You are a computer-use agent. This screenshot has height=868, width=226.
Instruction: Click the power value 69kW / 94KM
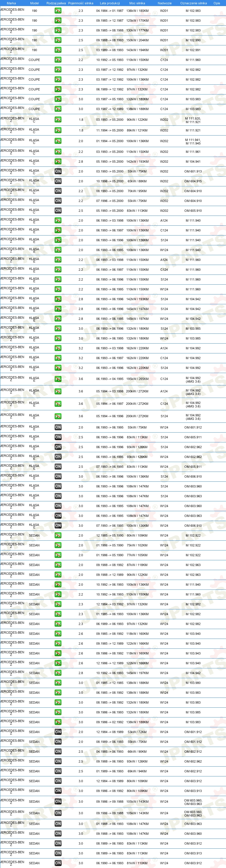137,771
